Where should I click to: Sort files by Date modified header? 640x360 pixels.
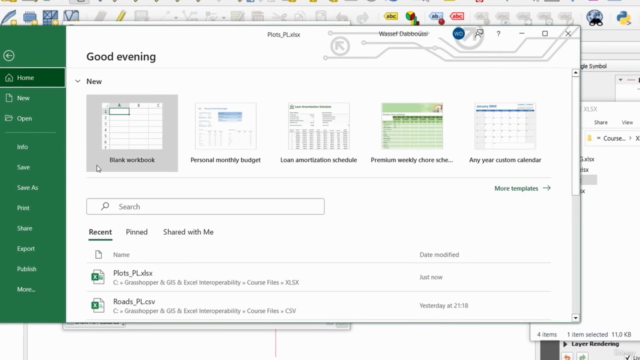click(439, 255)
